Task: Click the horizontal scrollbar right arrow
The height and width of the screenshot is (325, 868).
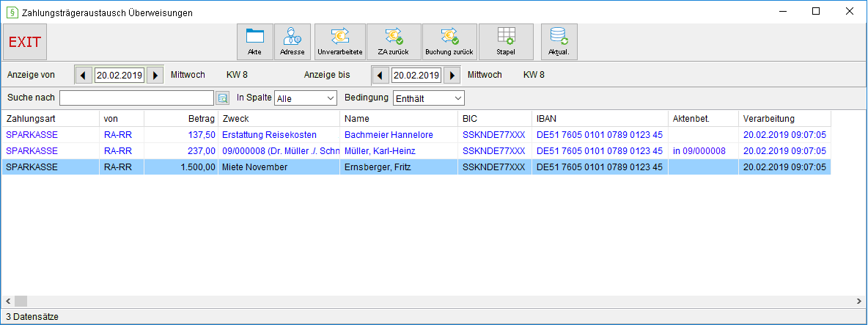Action: [x=858, y=302]
